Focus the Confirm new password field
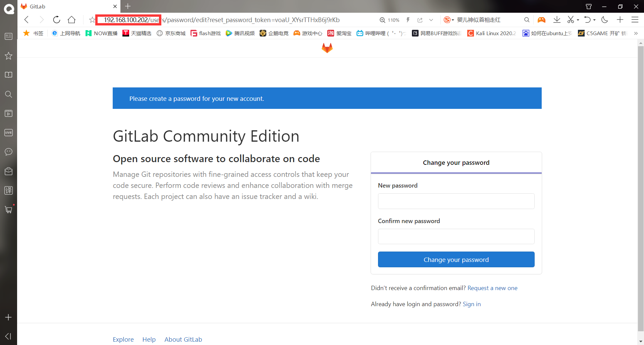The width and height of the screenshot is (644, 345). click(456, 236)
